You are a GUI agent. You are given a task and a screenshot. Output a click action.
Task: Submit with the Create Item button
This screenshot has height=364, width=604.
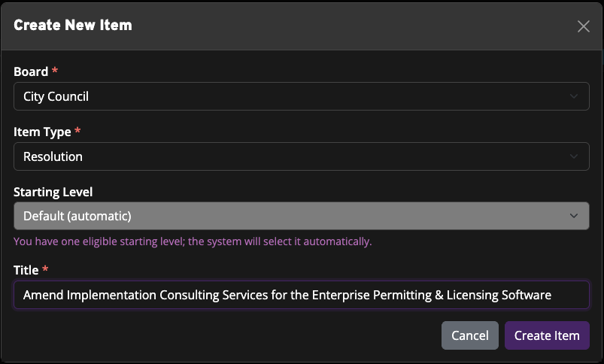tap(547, 335)
